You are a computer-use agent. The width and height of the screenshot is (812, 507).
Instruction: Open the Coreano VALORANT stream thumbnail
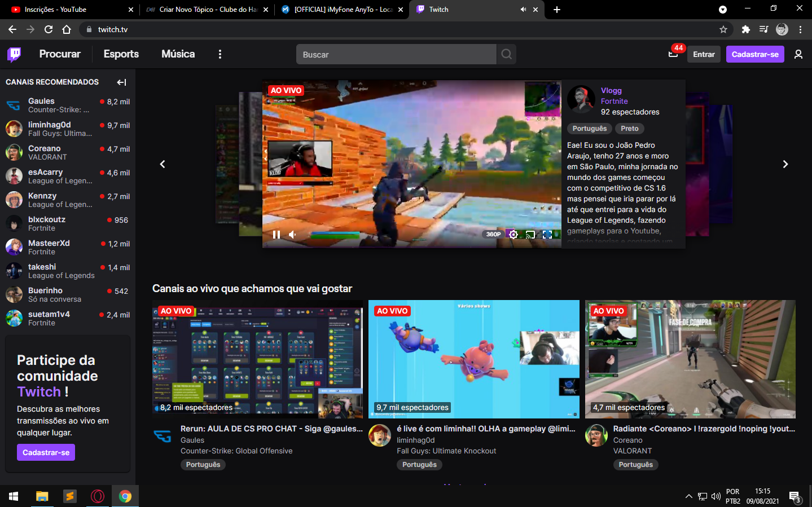click(x=690, y=359)
